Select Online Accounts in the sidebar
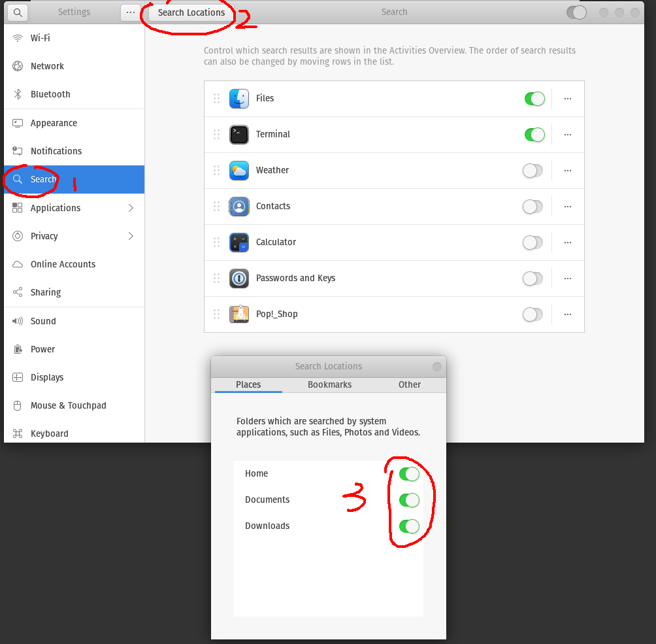Screen dimensions: 656x644 [x=62, y=264]
